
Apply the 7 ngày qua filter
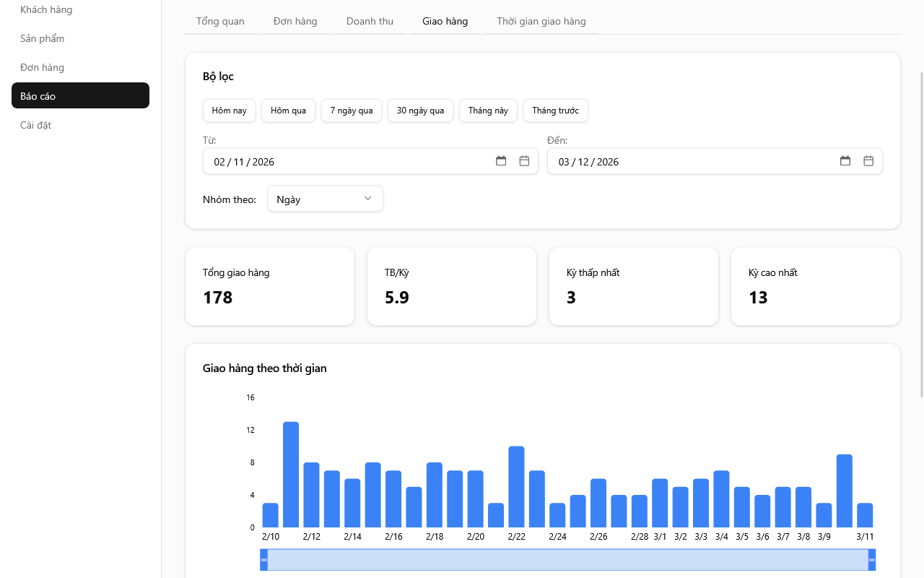(x=352, y=111)
